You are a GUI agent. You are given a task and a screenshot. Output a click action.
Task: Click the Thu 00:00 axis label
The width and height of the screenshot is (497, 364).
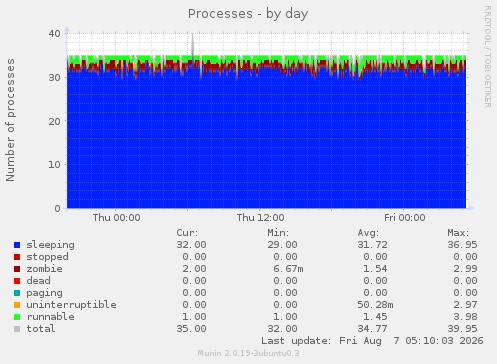coord(116,218)
